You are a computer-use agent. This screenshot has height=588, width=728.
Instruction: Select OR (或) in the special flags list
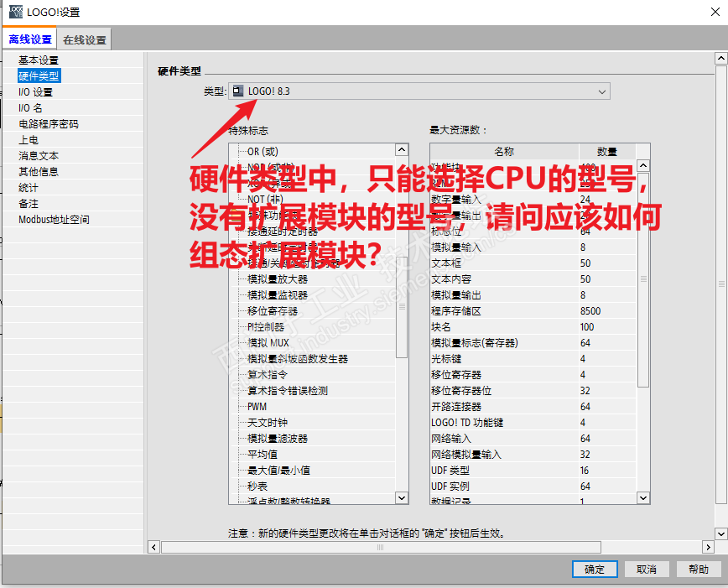[x=263, y=152]
